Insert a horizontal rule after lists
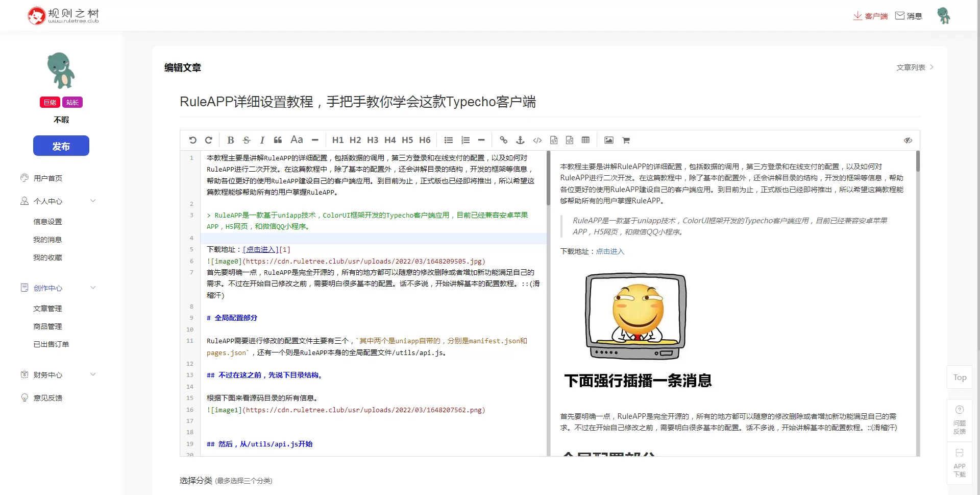The height and width of the screenshot is (495, 980). [x=481, y=140]
